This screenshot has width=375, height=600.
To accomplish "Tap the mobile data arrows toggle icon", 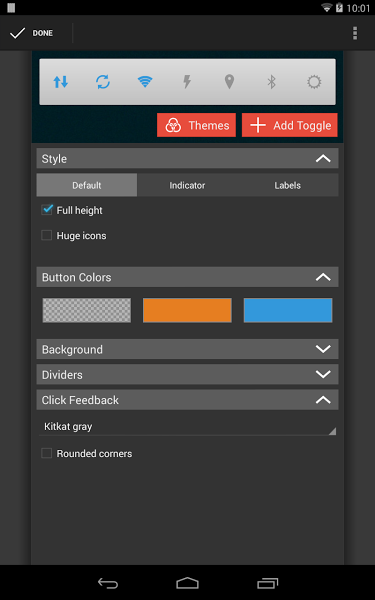I will coord(60,82).
